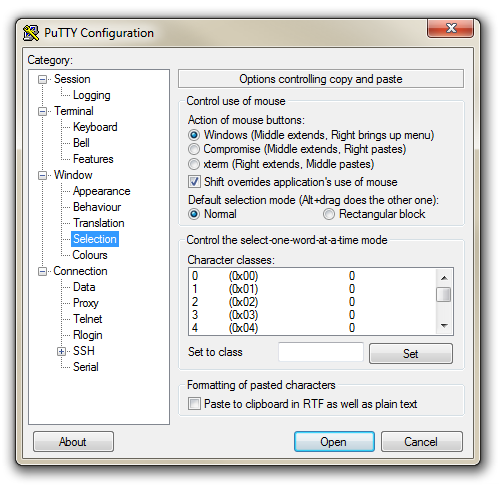Open the Translation category
The image size is (502, 487).
[x=99, y=223]
